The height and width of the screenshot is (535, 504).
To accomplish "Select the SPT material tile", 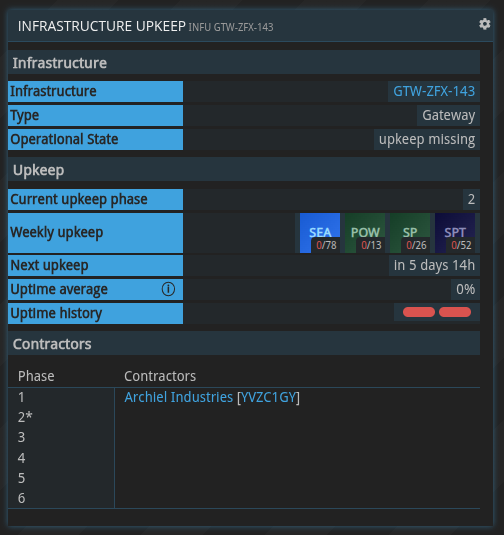I will [455, 233].
